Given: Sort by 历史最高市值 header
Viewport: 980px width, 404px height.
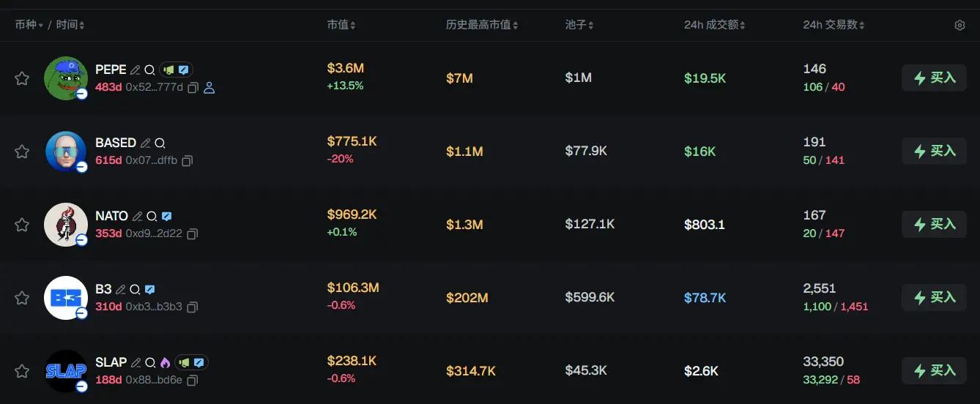Looking at the screenshot, I should click(x=482, y=25).
